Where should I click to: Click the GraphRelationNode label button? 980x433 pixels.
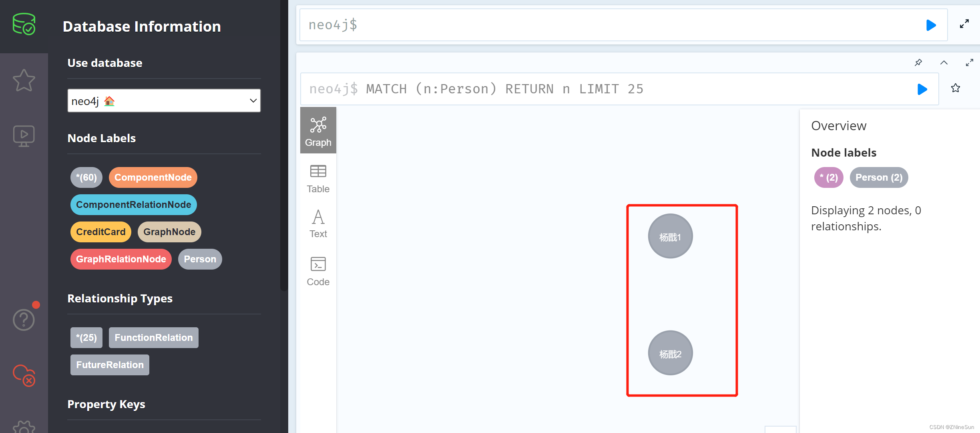[x=120, y=258]
